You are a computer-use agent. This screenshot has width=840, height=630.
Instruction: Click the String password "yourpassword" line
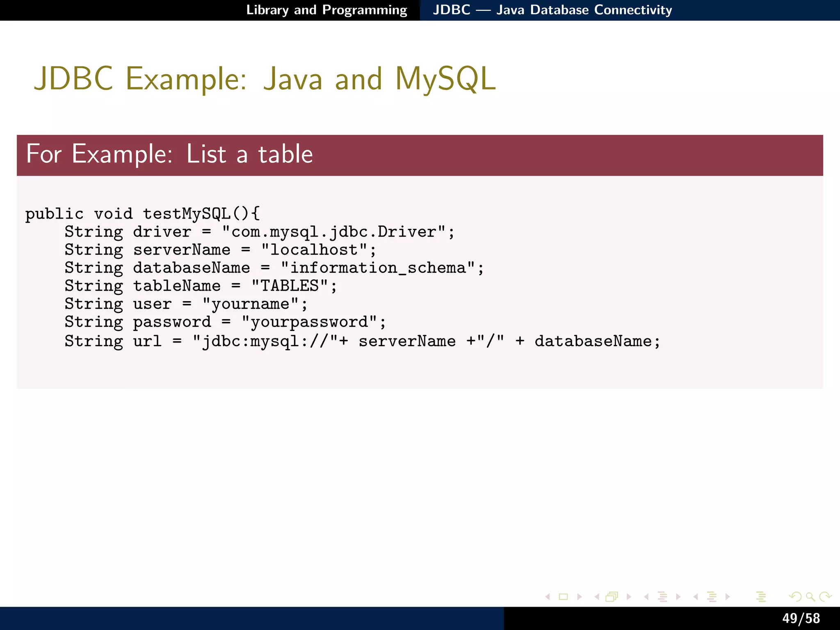[225, 322]
